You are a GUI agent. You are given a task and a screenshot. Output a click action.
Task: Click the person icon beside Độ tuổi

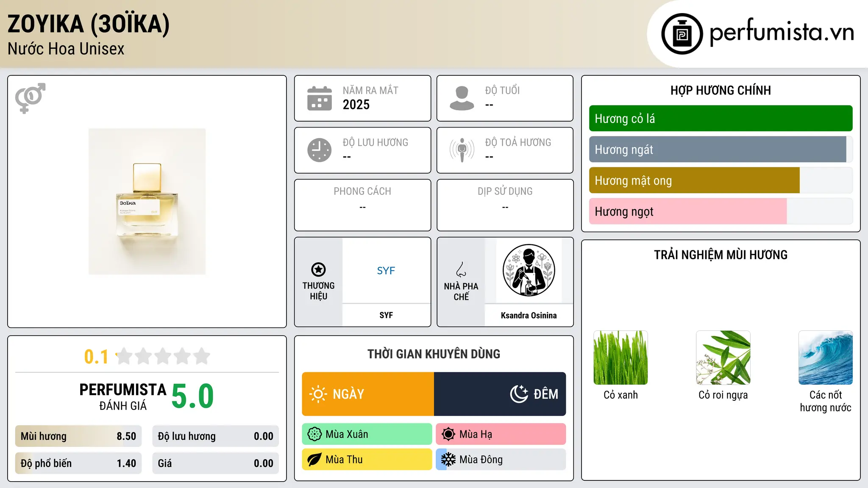pos(462,98)
